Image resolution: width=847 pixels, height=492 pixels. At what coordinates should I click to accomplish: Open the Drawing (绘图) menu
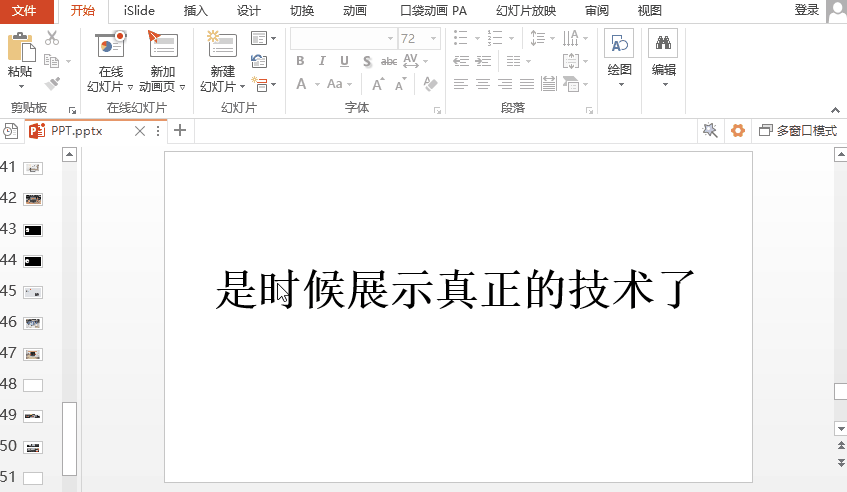(x=620, y=59)
